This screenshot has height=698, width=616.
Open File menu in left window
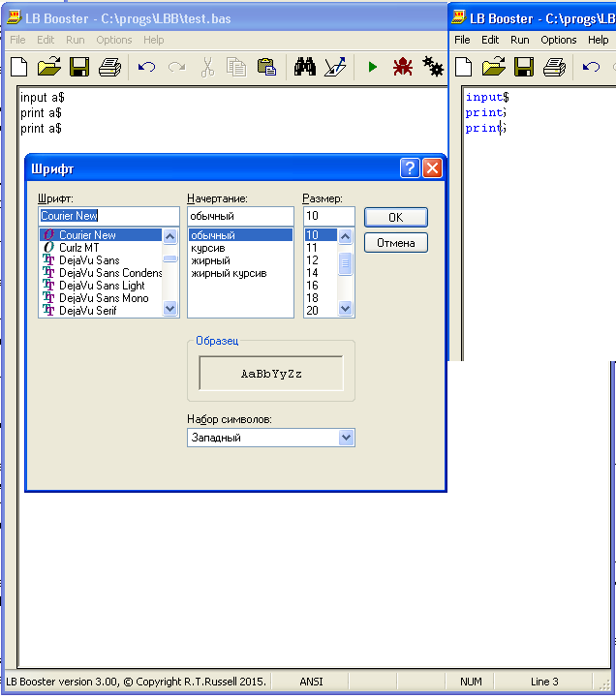[x=17, y=40]
